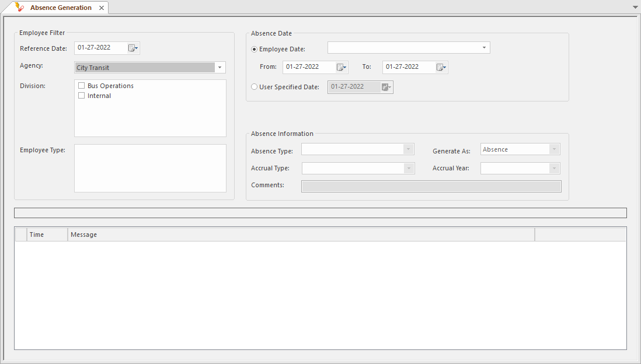641x364 pixels.
Task: Expand the Agency dropdown
Action: click(220, 68)
